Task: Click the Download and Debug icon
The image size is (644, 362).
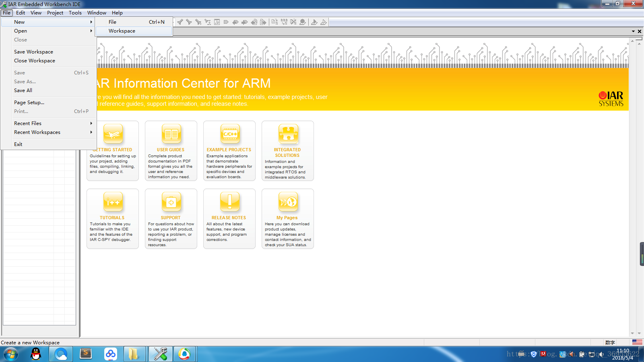Action: 314,22
